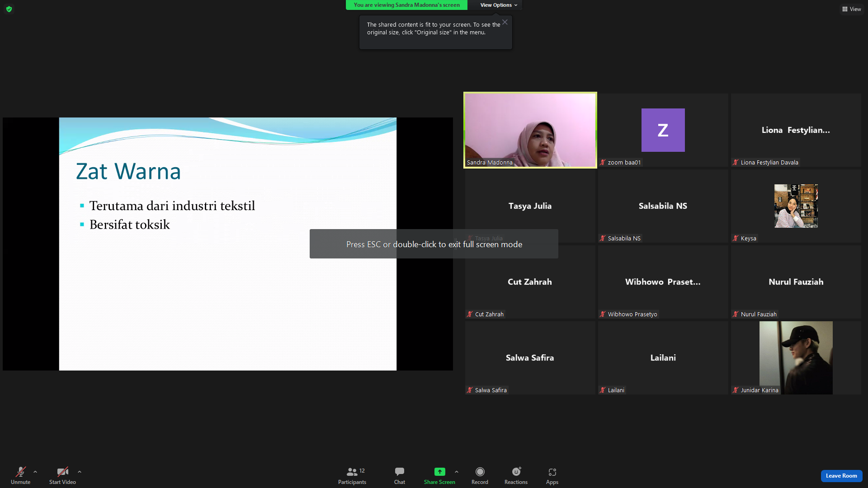Click muted mic icon on Keysa
The height and width of the screenshot is (488, 868).
click(x=736, y=239)
